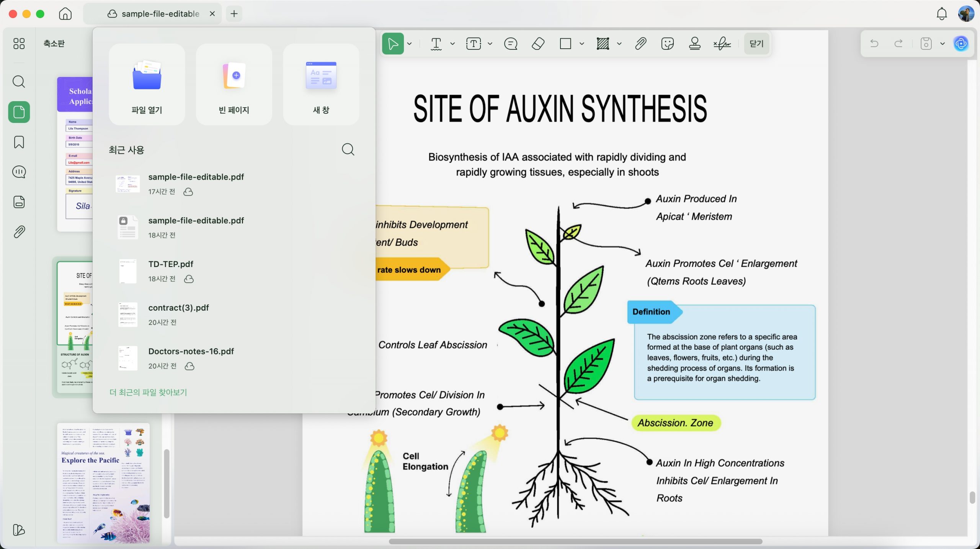Open the attachment paperclip tool
This screenshot has height=549, width=980.
point(640,44)
